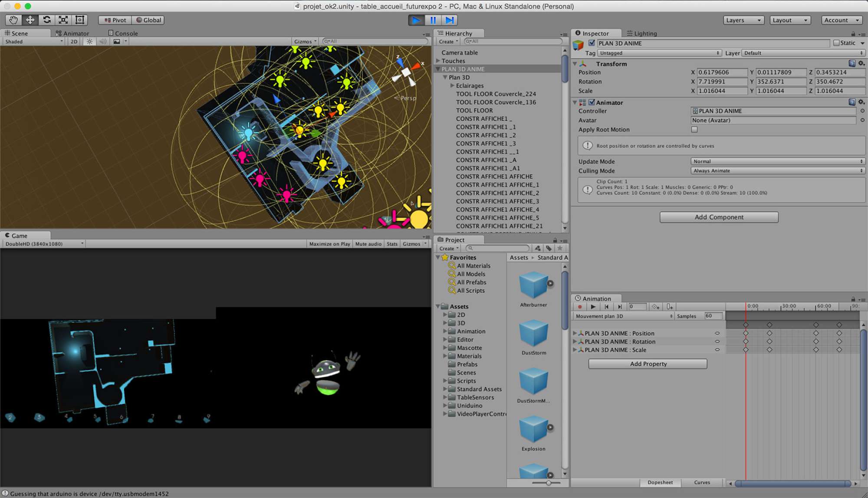Open the Culling Mode dropdown
The height and width of the screenshot is (498, 868).
tap(777, 171)
